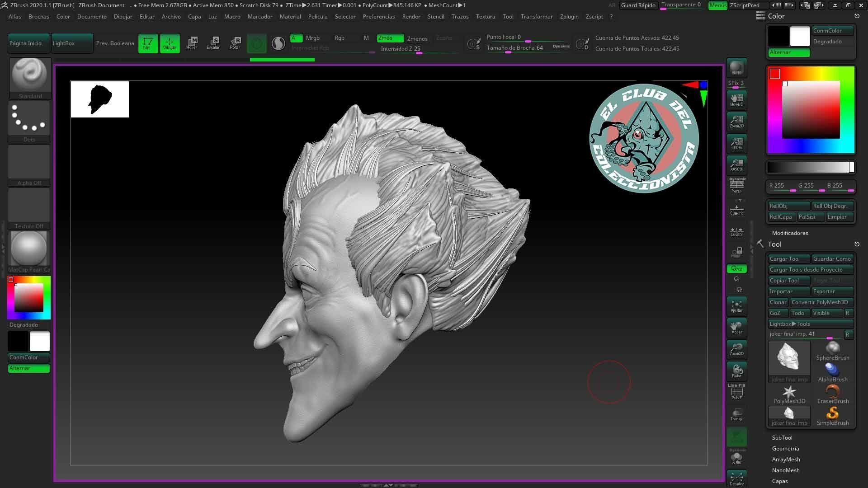Enable the Zmenos sculpt mode
The width and height of the screenshot is (868, 488).
point(417,38)
